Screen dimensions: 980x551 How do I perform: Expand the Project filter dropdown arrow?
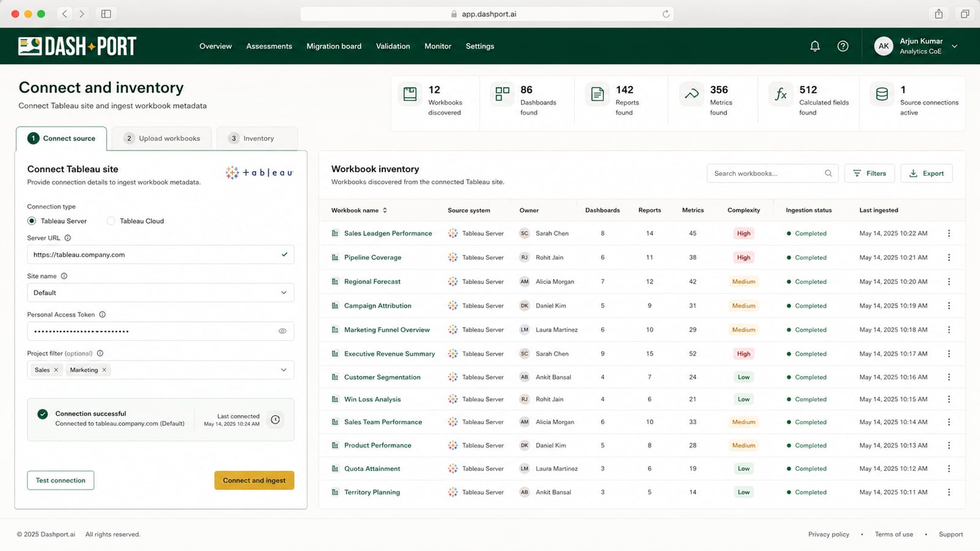(x=284, y=370)
